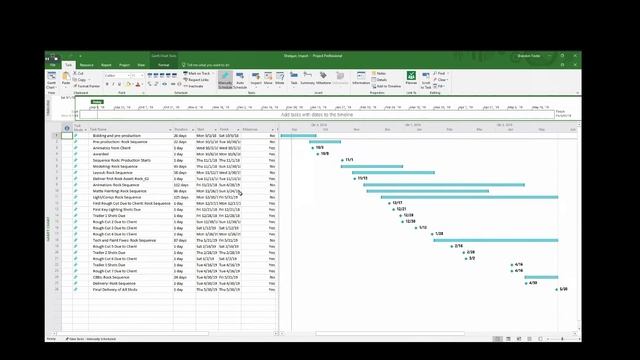Click the 5/30 milestone marker in chart
Viewport: 640px width, 360px height.
[x=557, y=289]
